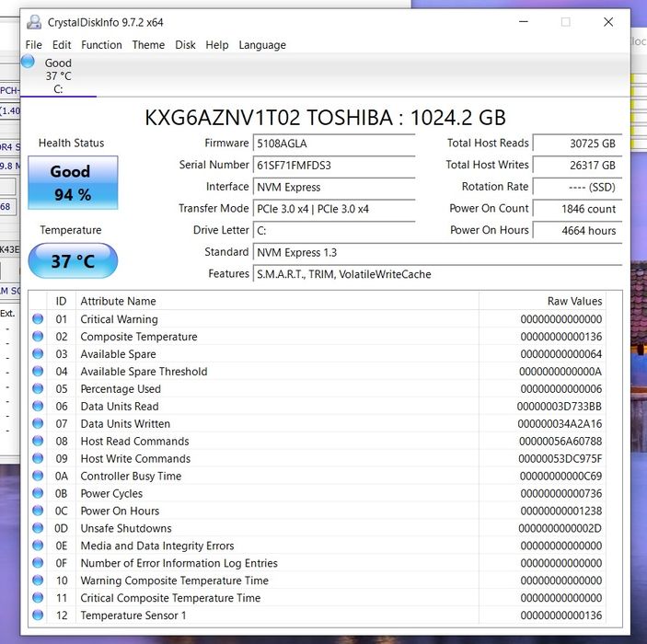Click the Interface field NVM Express
Screen dimensions: 647x644
point(334,187)
